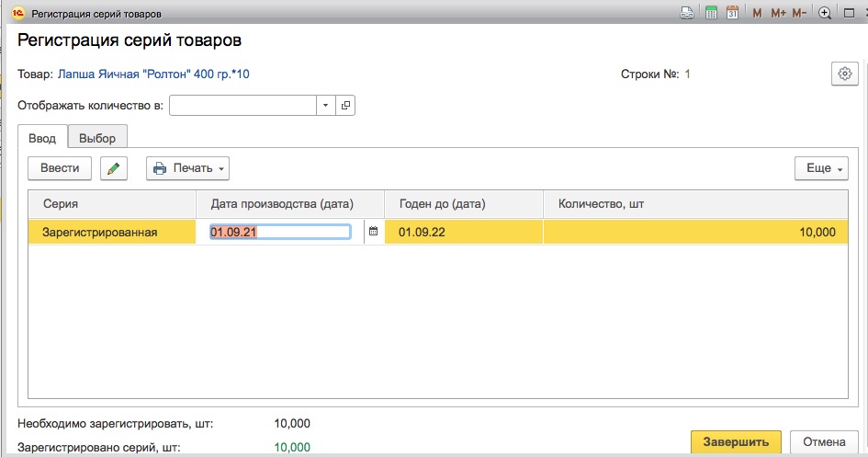Click the green Зарегистрировано серий value 10,000
868x457 pixels.
coord(292,447)
